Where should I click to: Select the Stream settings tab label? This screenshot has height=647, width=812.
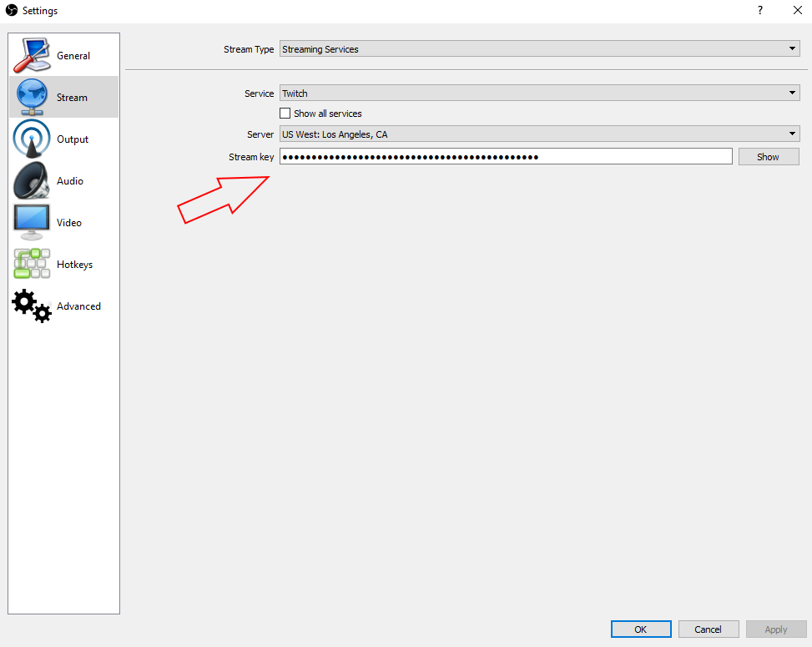pyautogui.click(x=72, y=98)
